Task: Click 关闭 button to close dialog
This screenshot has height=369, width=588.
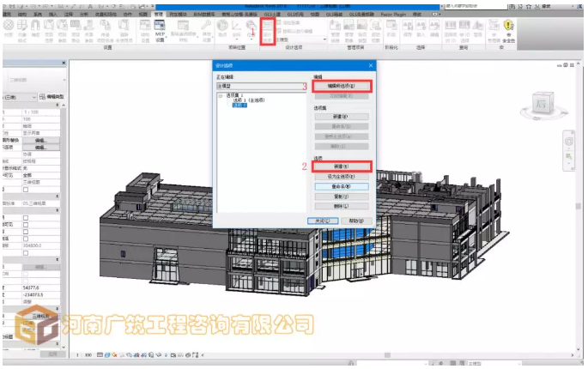Action: click(x=323, y=221)
